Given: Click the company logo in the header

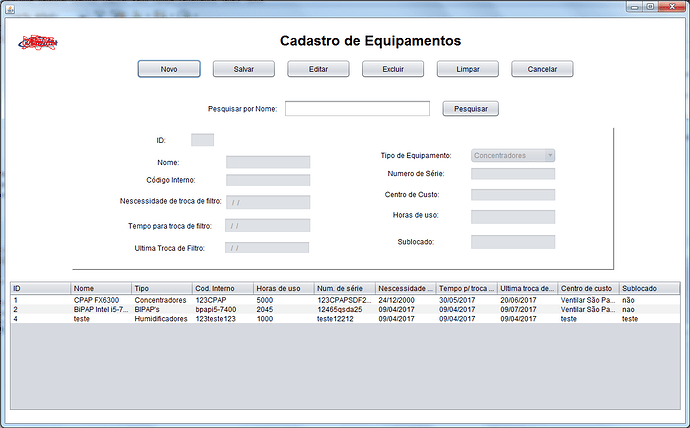Looking at the screenshot, I should [x=37, y=42].
